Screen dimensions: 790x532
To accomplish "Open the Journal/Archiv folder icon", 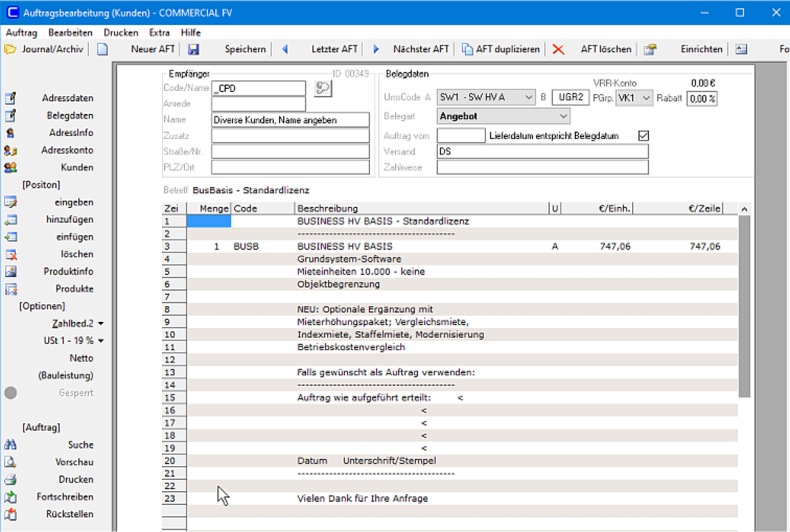I will [10, 49].
